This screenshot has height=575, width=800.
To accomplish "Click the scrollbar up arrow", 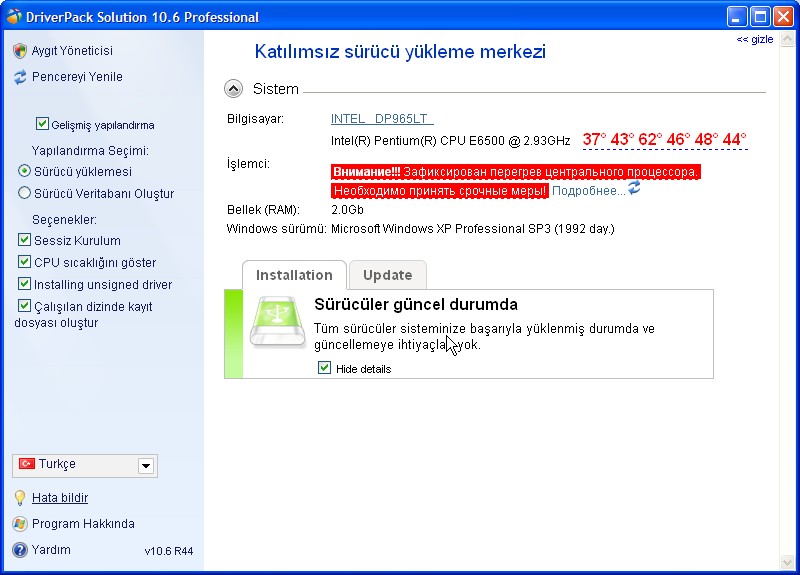I will (x=788, y=39).
